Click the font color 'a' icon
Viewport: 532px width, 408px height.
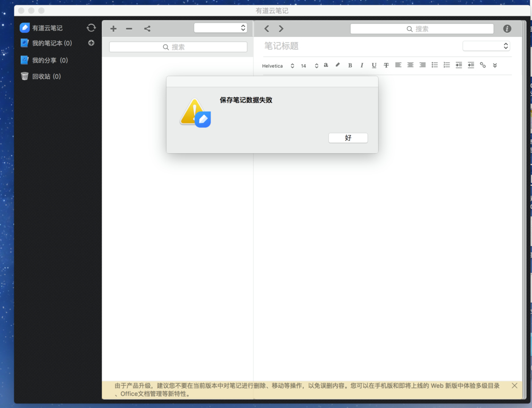coord(326,65)
